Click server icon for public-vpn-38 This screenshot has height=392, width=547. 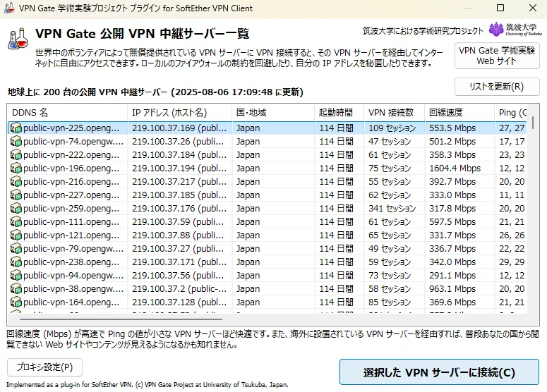16,289
